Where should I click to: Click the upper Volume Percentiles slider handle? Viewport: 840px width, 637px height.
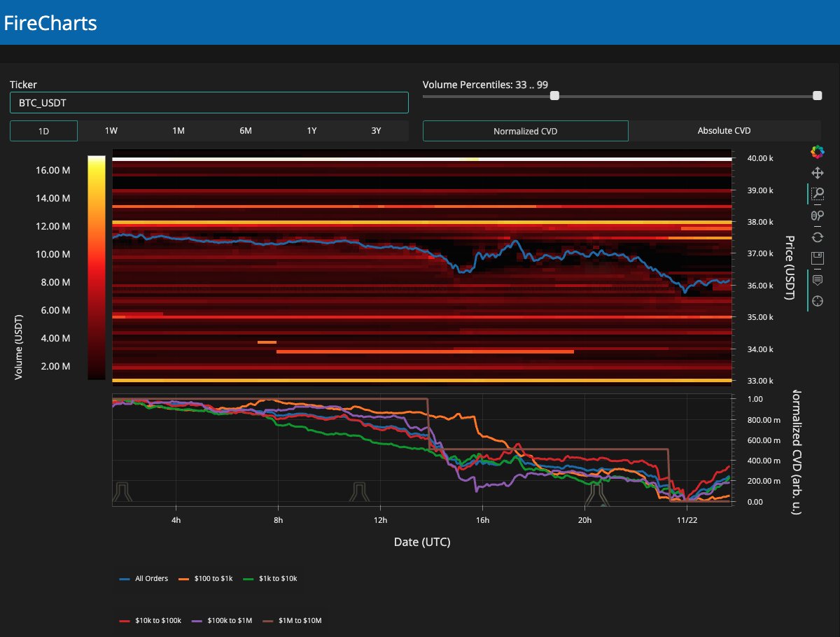[x=817, y=96]
